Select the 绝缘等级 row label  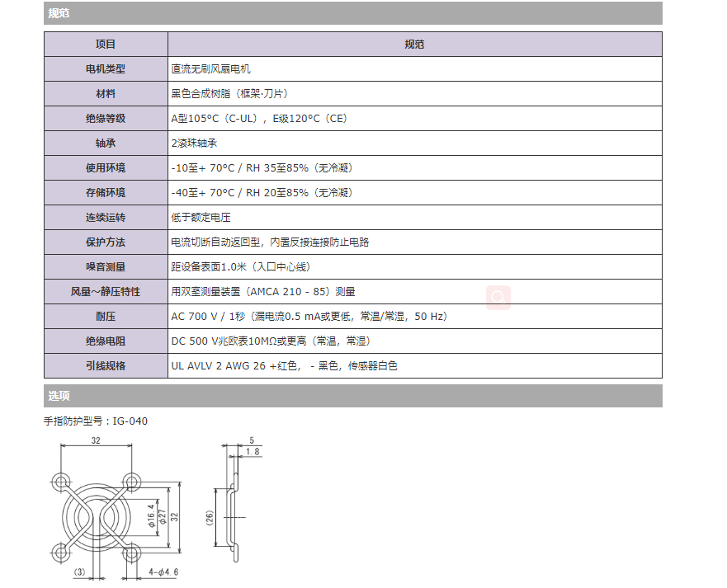pos(106,119)
